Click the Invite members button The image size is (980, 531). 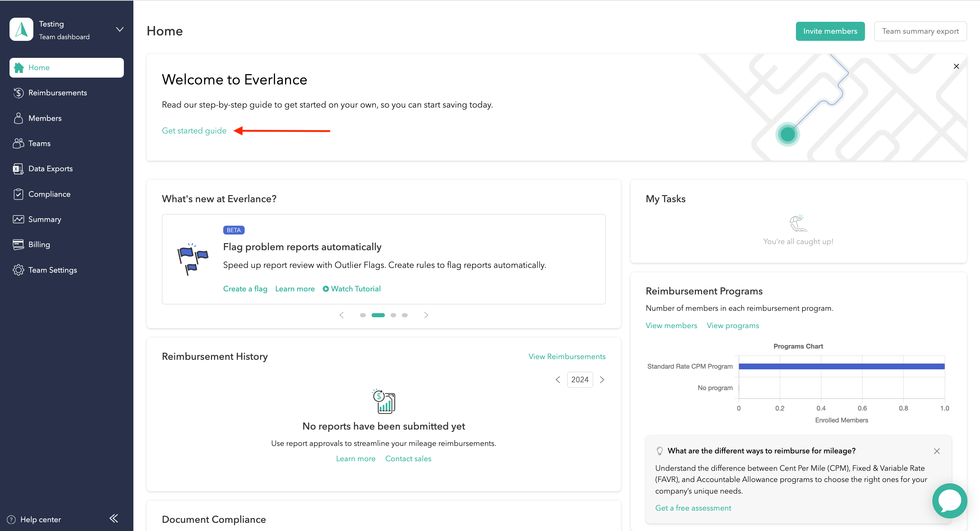tap(830, 31)
